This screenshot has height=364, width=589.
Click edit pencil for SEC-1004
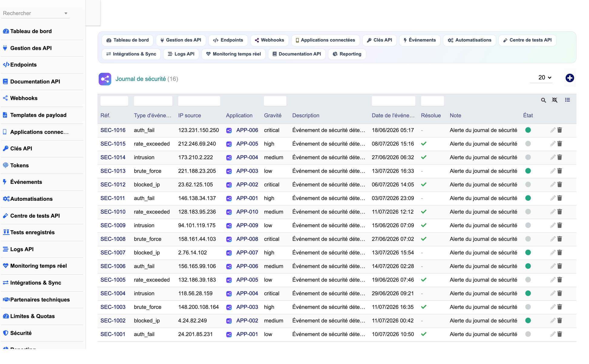[553, 293]
